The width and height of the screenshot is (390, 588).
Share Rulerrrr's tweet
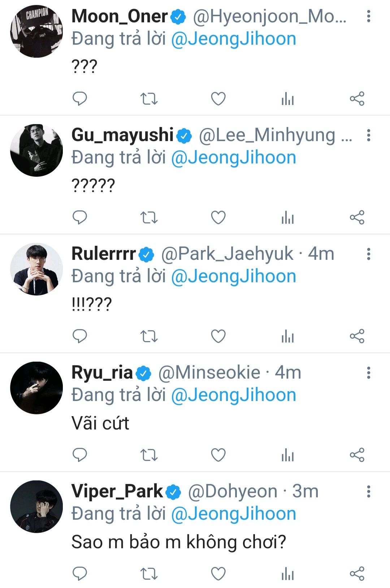click(357, 336)
